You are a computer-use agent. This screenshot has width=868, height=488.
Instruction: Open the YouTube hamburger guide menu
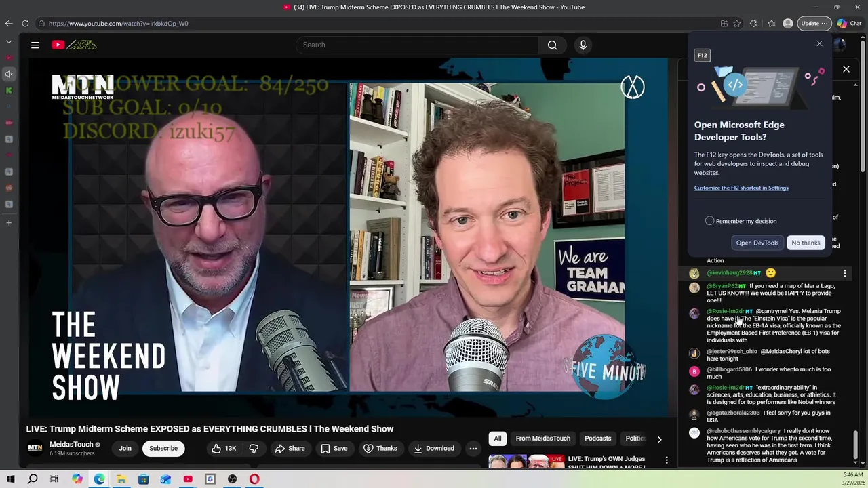35,45
